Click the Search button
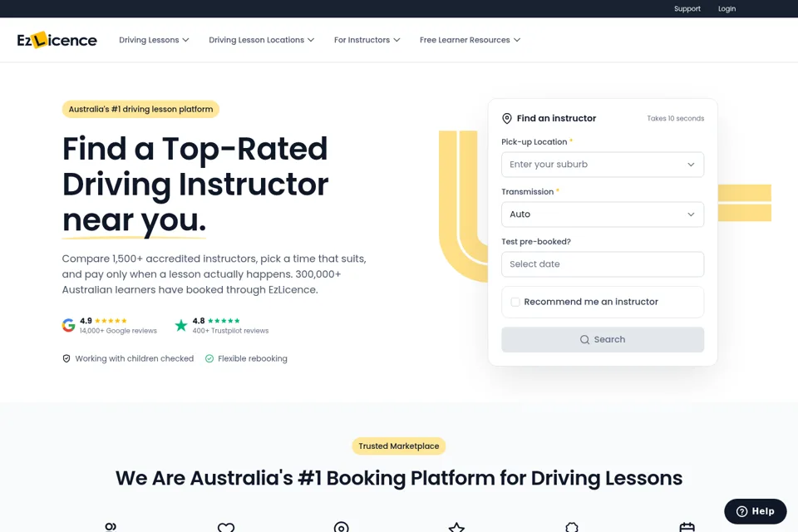The width and height of the screenshot is (798, 532). point(603,339)
